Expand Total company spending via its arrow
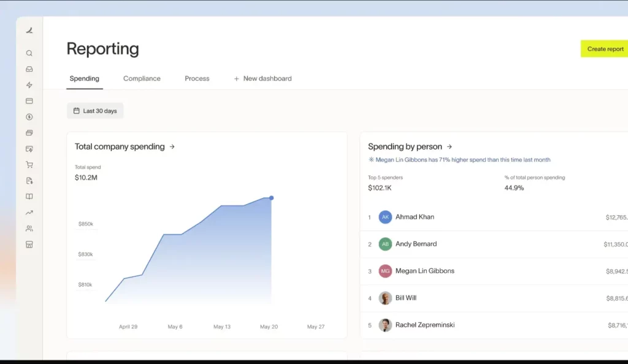 tap(172, 146)
